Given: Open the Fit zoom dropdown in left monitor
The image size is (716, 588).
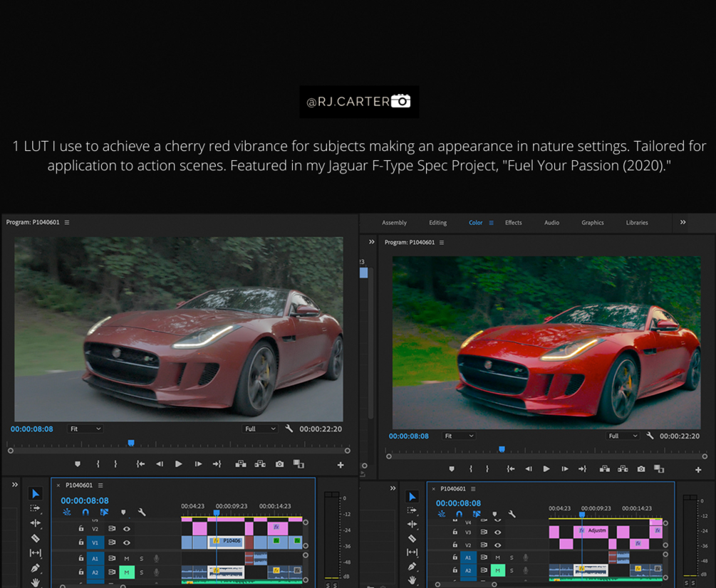Looking at the screenshot, I should [x=85, y=429].
